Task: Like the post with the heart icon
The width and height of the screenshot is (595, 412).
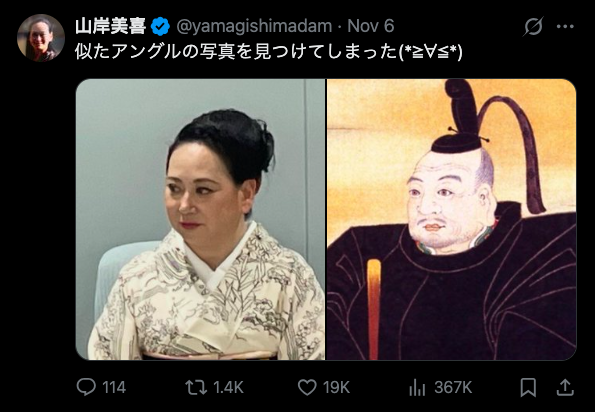Action: pos(307,387)
